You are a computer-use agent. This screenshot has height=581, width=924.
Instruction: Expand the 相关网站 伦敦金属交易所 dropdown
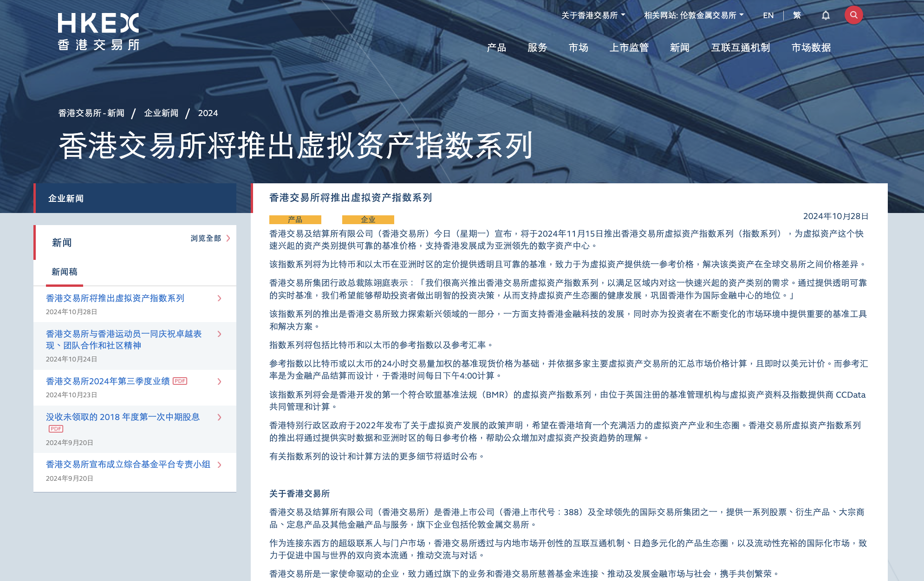(693, 15)
